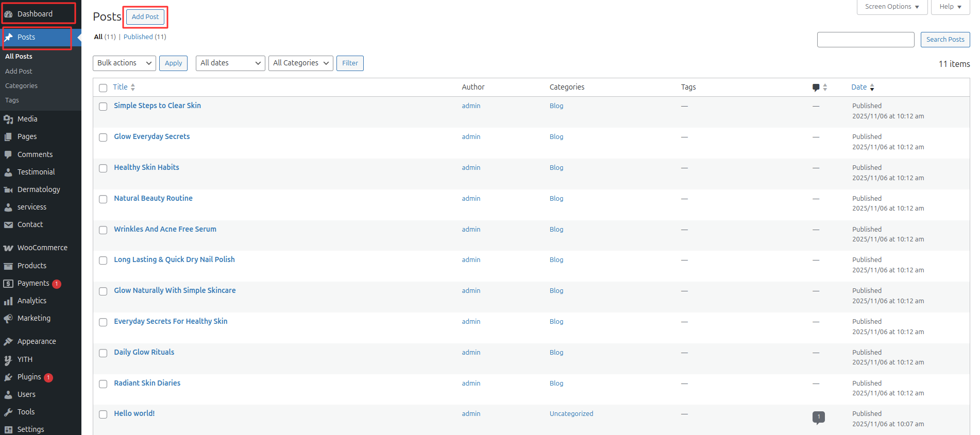
Task: Select the Healthy Skin Habits checkbox
Action: tap(103, 168)
